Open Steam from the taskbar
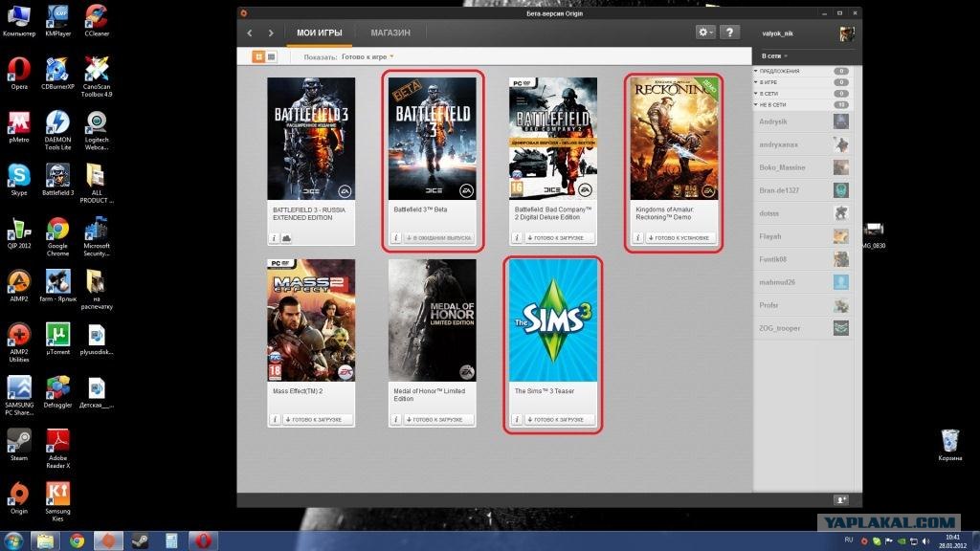The image size is (980, 551). [140, 540]
